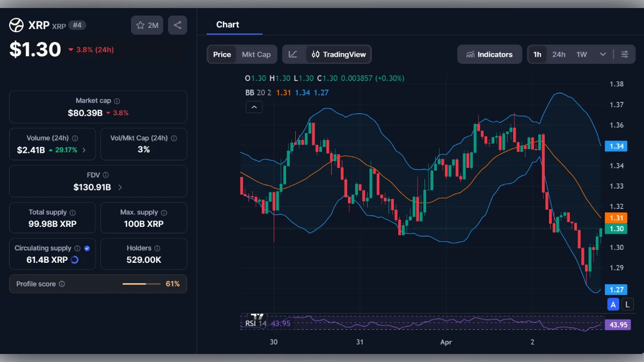The image size is (644, 362).
Task: Click verified badge next to Circulating supply
Action: pos(87,248)
